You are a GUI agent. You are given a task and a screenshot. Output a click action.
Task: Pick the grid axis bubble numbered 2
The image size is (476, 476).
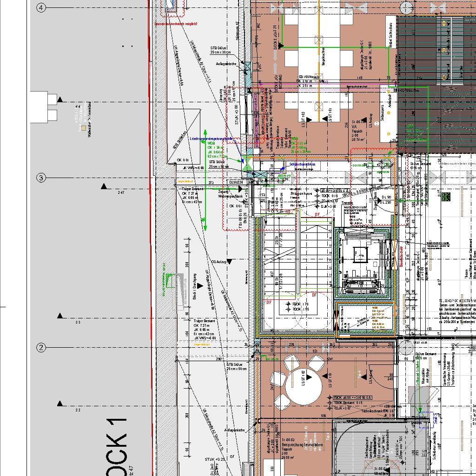(x=41, y=347)
